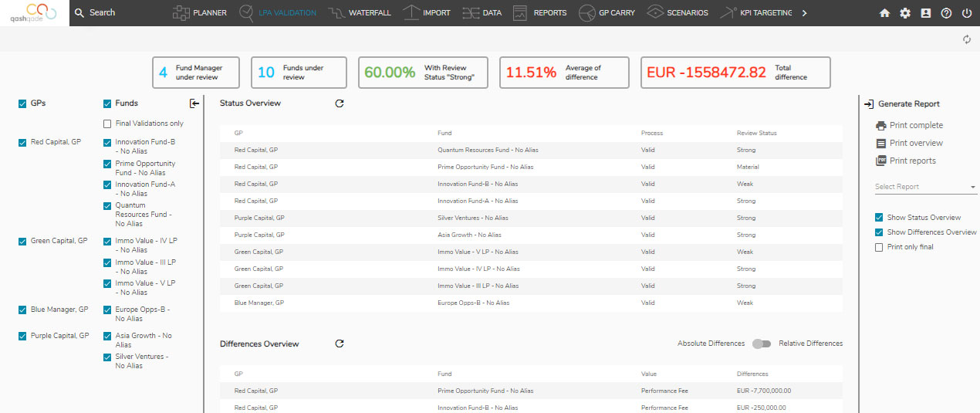Click Print reports link
980x413 pixels.
[913, 161]
